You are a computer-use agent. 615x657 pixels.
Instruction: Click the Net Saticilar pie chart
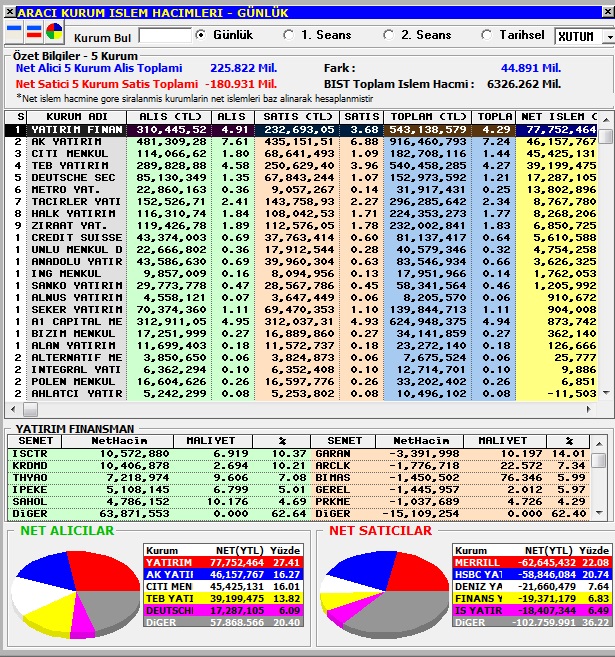[x=384, y=594]
